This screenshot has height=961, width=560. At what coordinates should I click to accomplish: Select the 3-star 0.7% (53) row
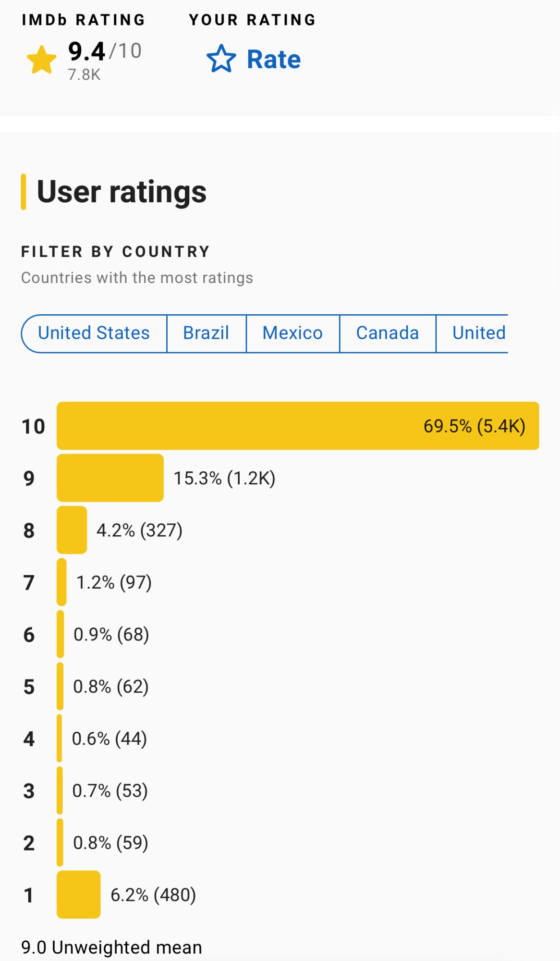[110, 791]
